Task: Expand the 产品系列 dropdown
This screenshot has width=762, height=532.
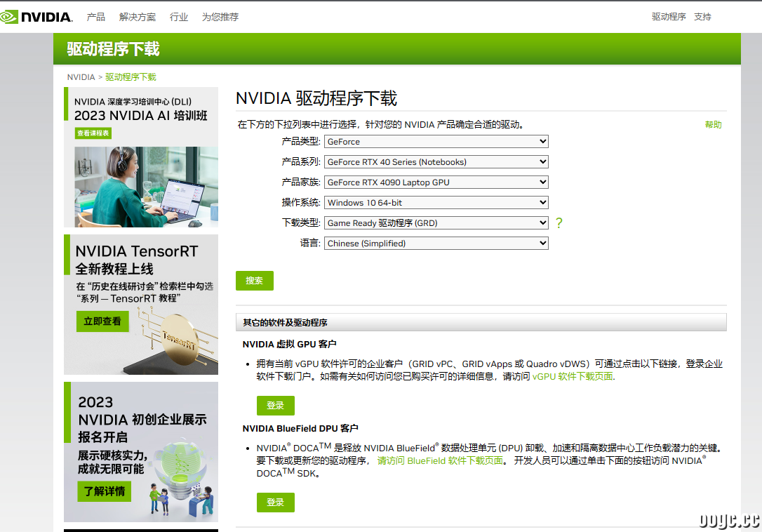Action: 436,162
